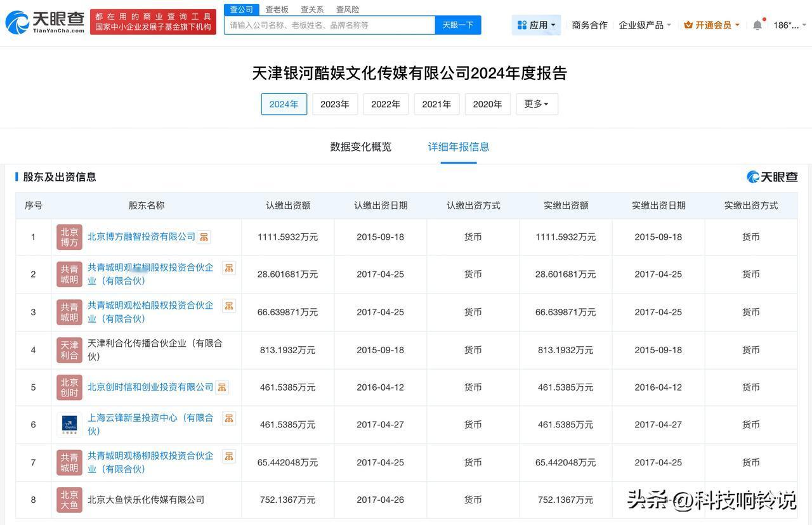
Task: Open the 北京创时信和创业投资有限公司 shareholder link
Action: point(150,387)
